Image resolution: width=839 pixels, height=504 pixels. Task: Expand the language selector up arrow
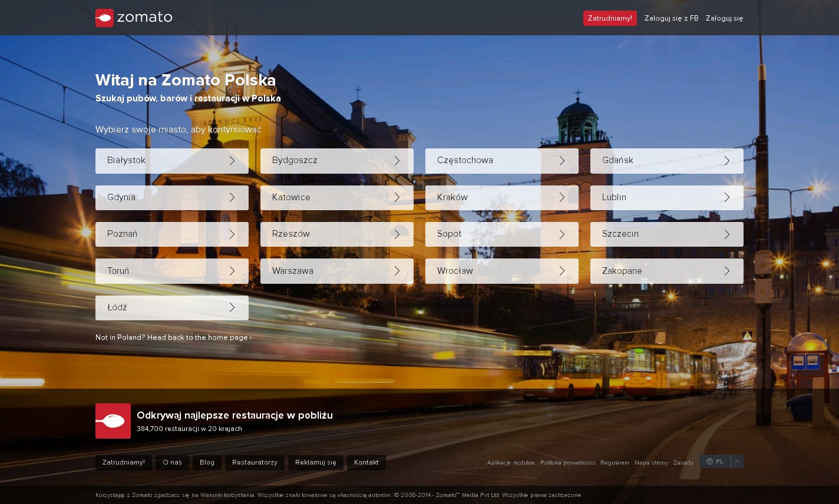pyautogui.click(x=737, y=462)
